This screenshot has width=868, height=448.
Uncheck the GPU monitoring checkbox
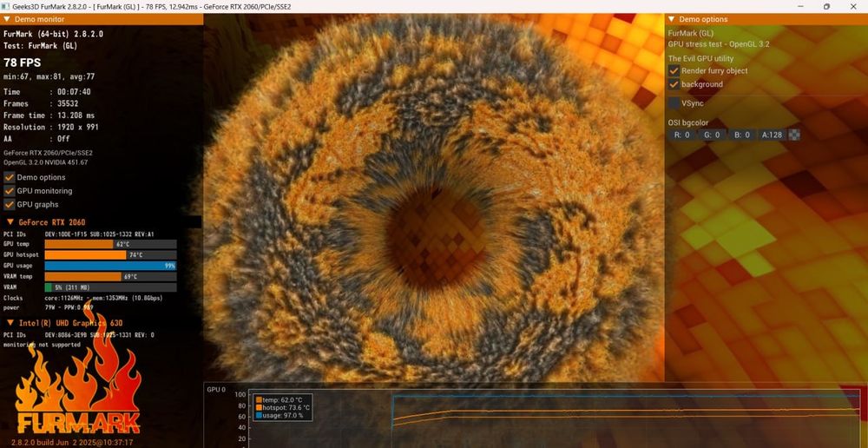10,190
